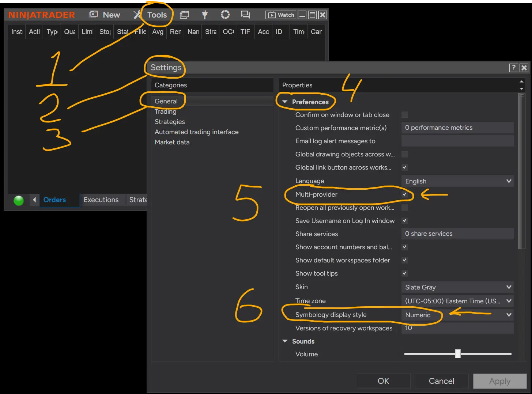The image size is (532, 394).
Task: Toggle Save Username on Log In window
Action: click(x=405, y=221)
